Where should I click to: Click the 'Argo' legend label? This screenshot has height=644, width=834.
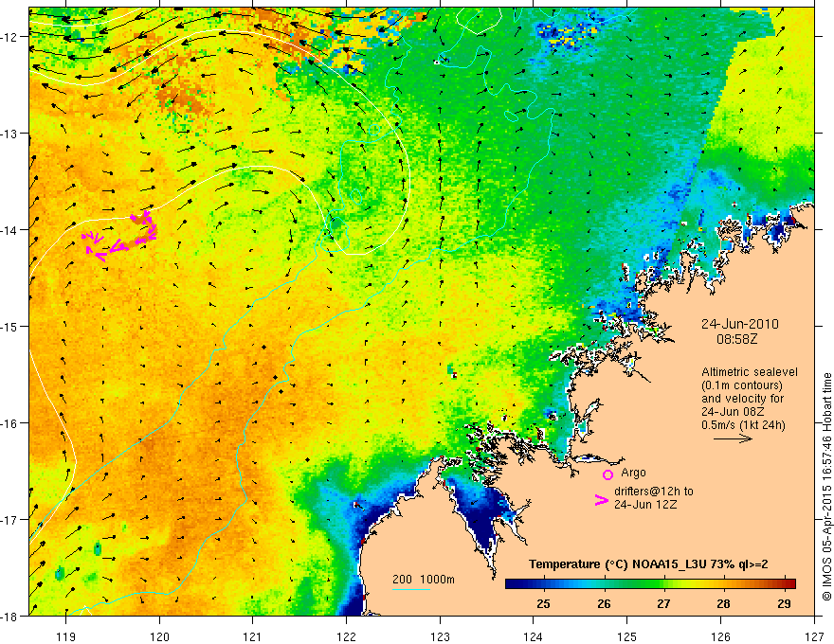(633, 473)
